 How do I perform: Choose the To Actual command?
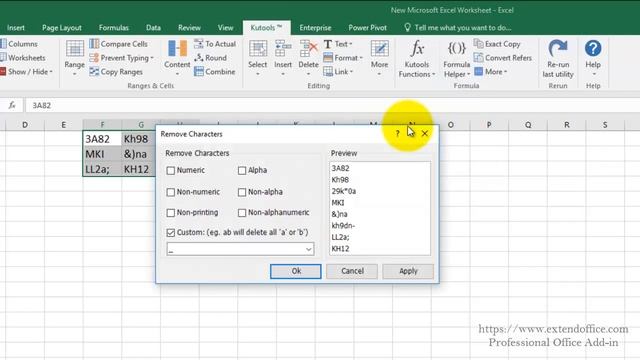pyautogui.click(x=215, y=44)
